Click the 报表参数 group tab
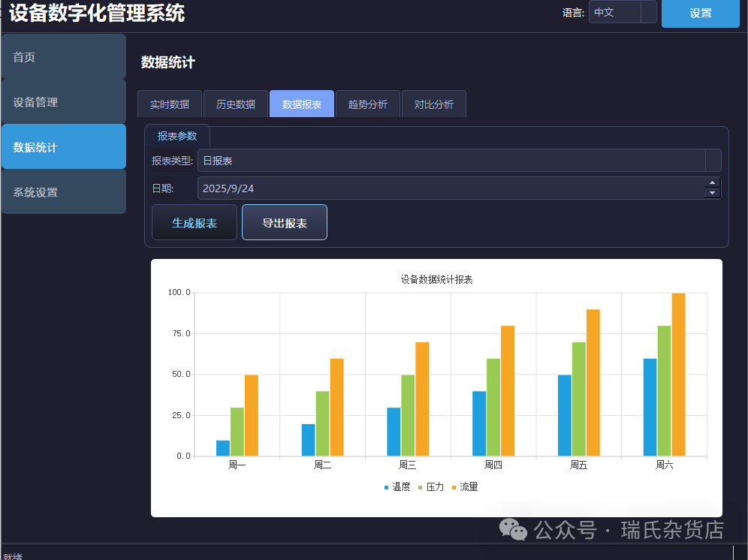The height and width of the screenshot is (560, 748). pyautogui.click(x=177, y=136)
